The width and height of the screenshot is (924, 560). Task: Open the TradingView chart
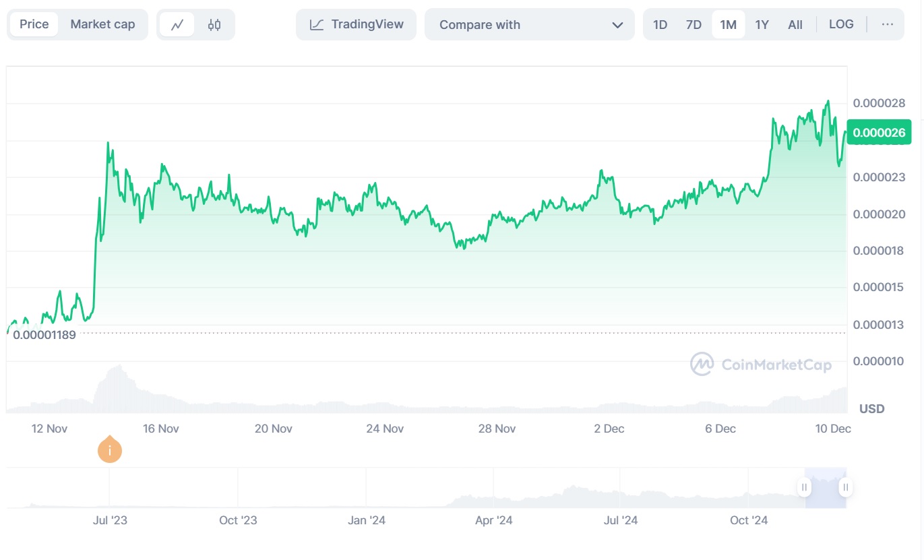coord(356,24)
